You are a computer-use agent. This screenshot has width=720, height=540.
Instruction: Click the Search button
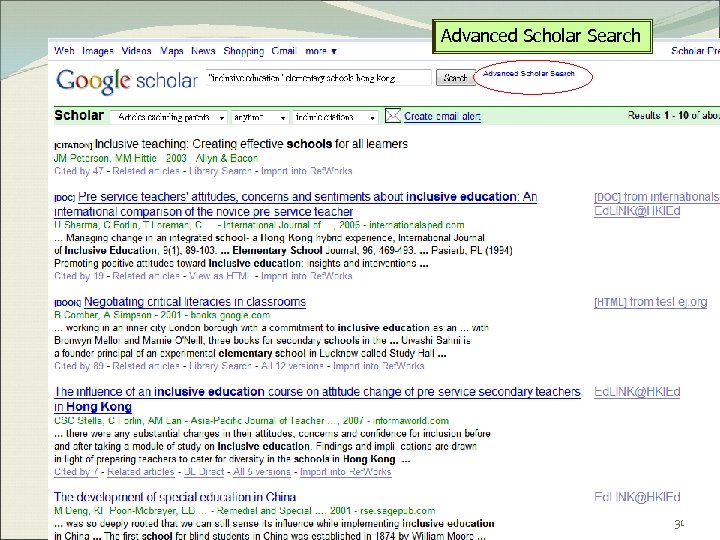[x=455, y=78]
